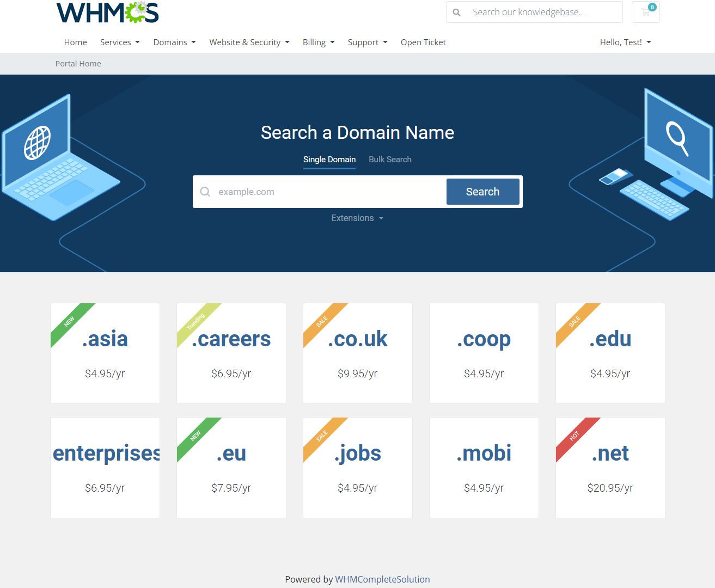Choose the enterprises domain card
Viewport: 715px width, 588px height.
(x=105, y=468)
